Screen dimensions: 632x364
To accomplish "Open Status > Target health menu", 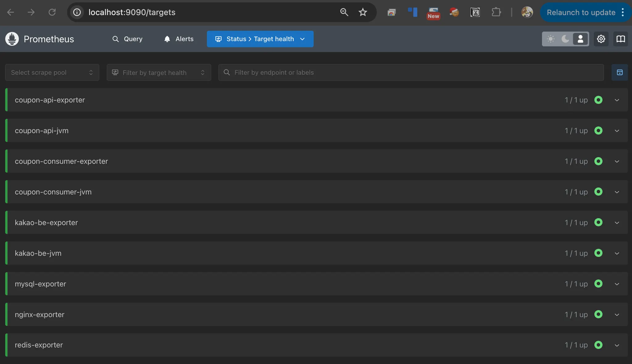I will point(260,39).
